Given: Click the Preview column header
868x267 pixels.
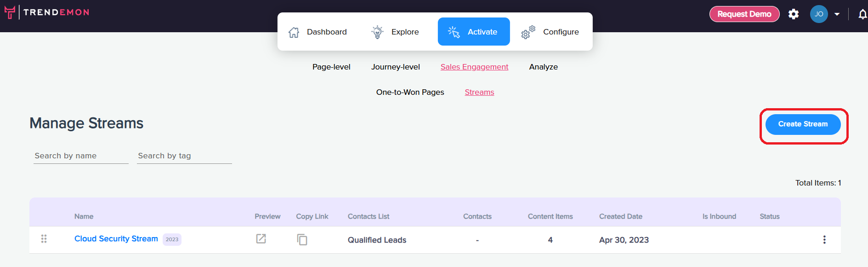Looking at the screenshot, I should (x=267, y=216).
